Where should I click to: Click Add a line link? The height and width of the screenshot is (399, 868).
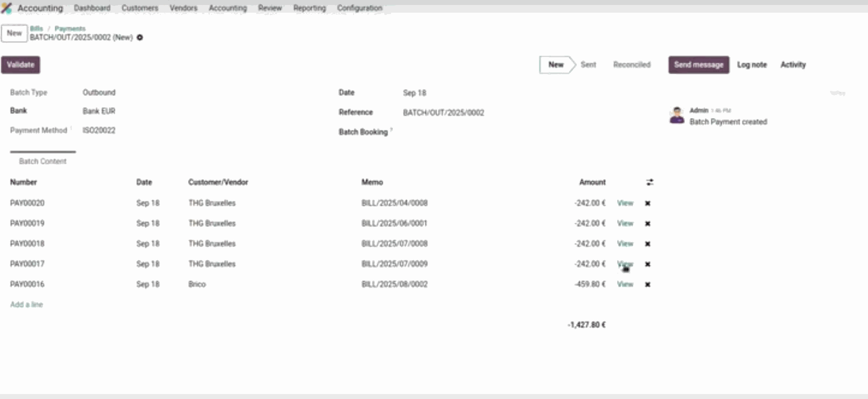27,304
